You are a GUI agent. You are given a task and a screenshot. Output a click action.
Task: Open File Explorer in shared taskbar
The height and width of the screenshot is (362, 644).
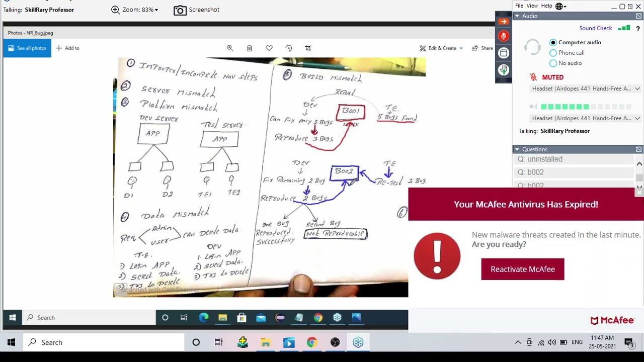pyautogui.click(x=222, y=318)
